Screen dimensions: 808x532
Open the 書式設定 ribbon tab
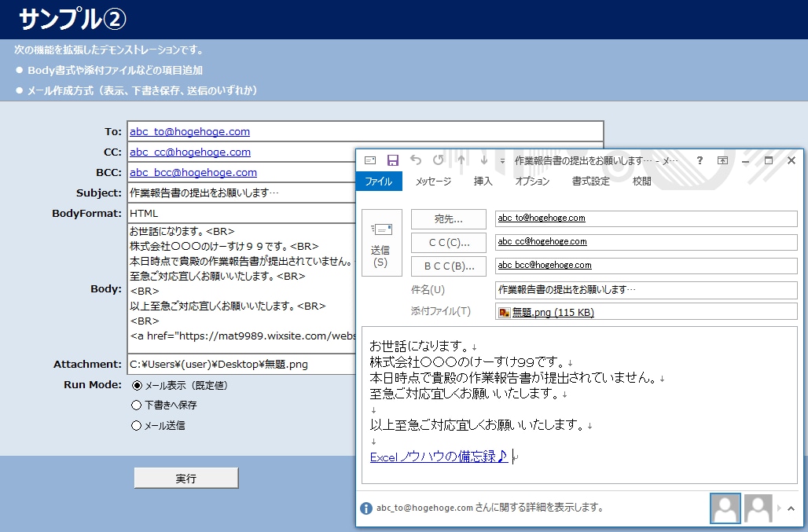click(x=590, y=182)
